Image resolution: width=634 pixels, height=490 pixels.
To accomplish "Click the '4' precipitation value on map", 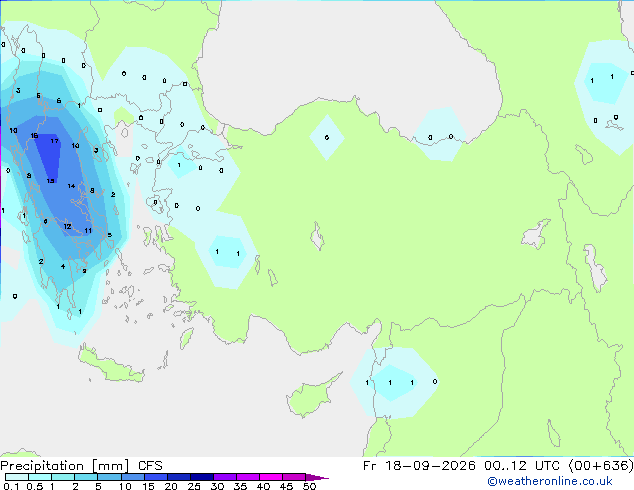I will point(63,266).
